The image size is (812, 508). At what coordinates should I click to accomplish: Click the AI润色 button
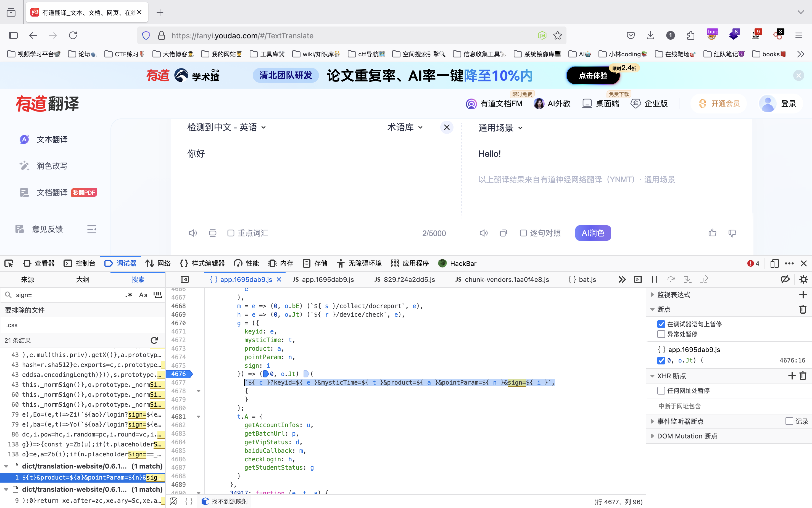[x=592, y=233]
